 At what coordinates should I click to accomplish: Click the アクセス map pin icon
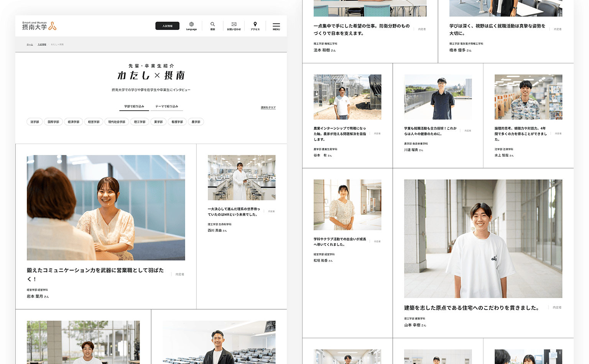[x=255, y=25]
